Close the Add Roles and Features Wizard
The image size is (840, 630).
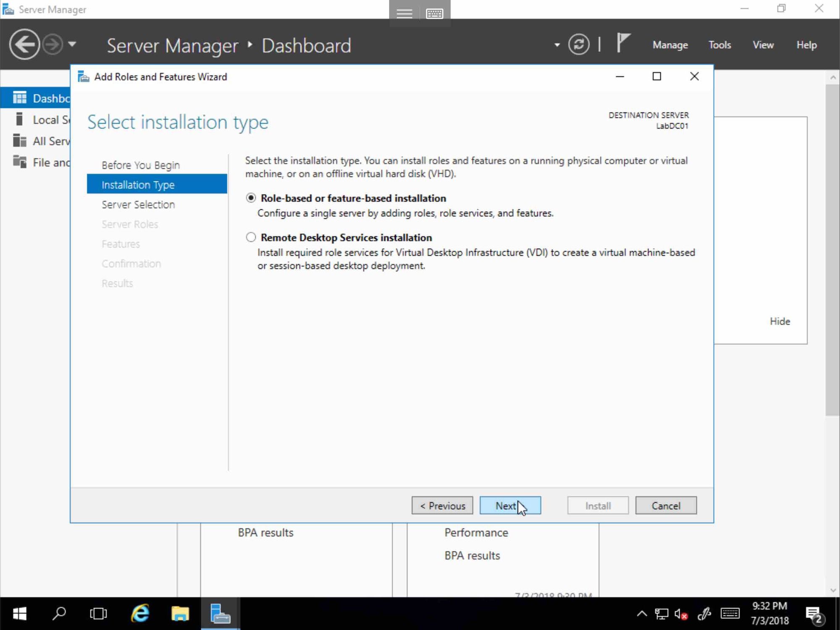click(x=694, y=76)
